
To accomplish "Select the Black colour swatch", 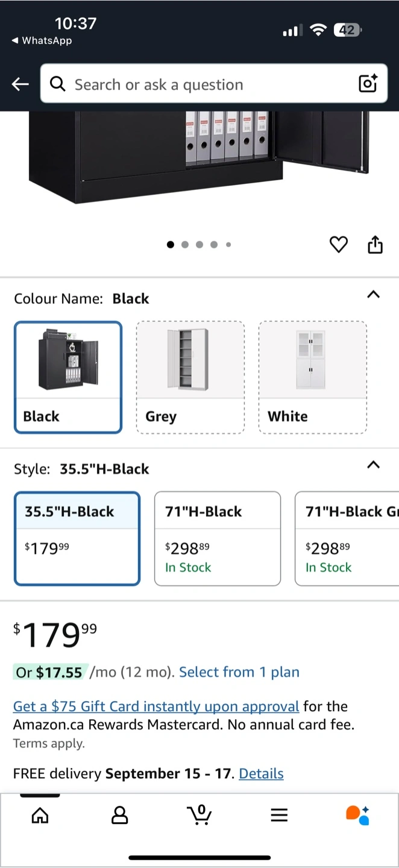I will tap(68, 377).
